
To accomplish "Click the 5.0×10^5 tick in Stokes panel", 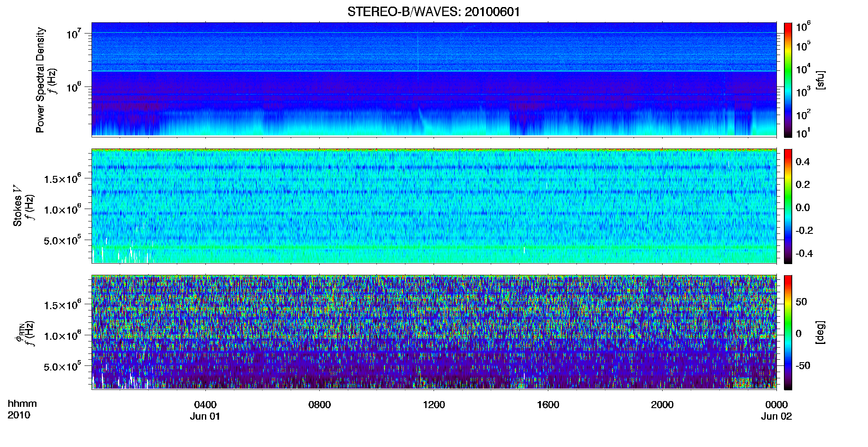I will click(63, 240).
